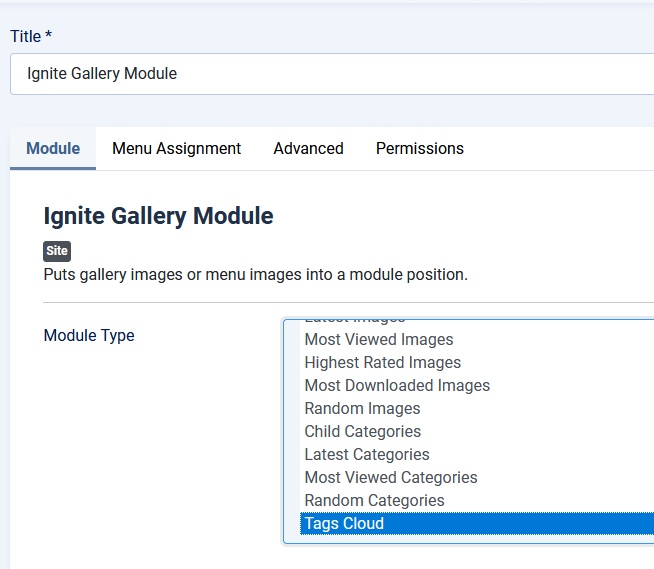The image size is (654, 569).
Task: Open the Menu Assignment tab
Action: [176, 148]
